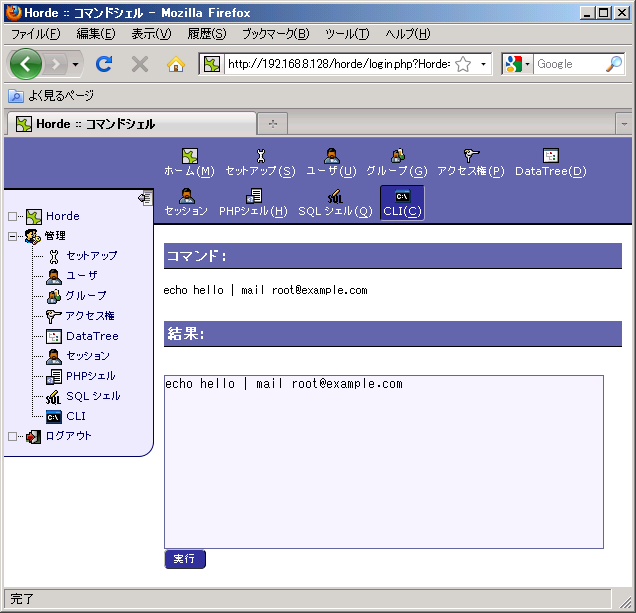Viewport: 636px width, 613px height.
Task: Click the search magnifier icon in Google box
Action: [x=614, y=64]
